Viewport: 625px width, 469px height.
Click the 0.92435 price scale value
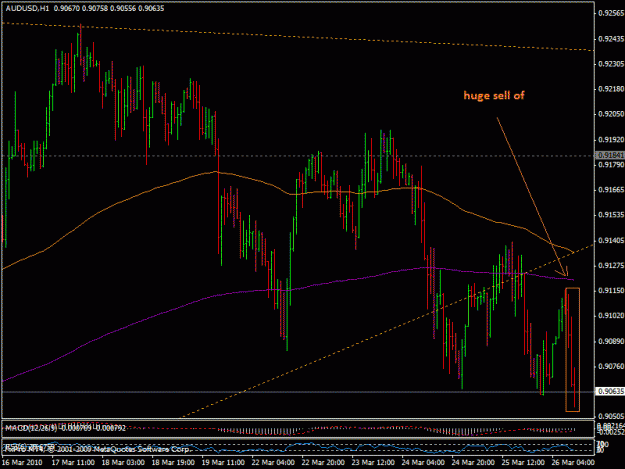click(611, 39)
